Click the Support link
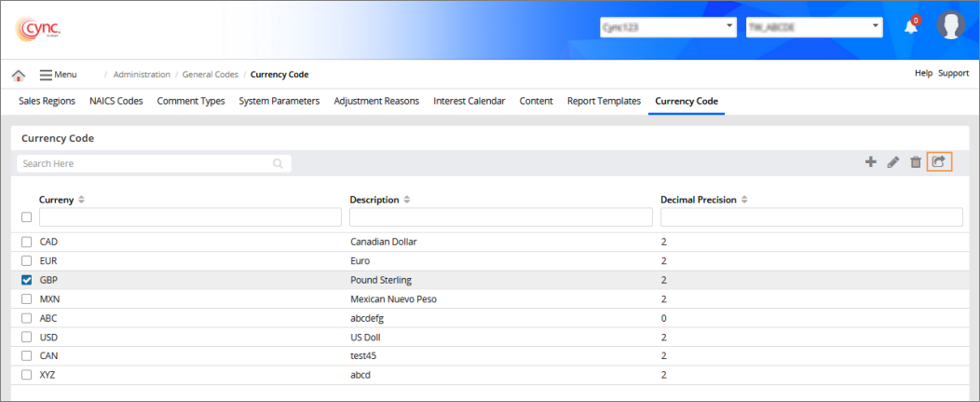Screen dimensions: 980x402 (953, 73)
